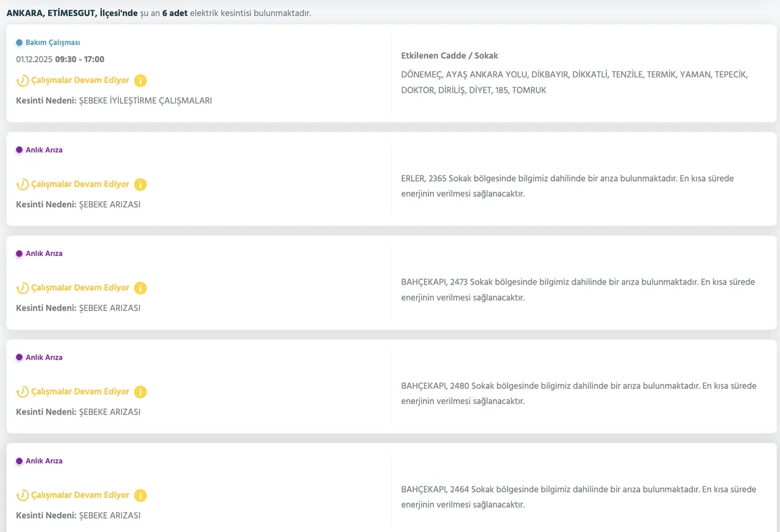This screenshot has height=532, width=780.
Task: Click info icon in ERLER 2365 outage card
Action: pos(140,184)
